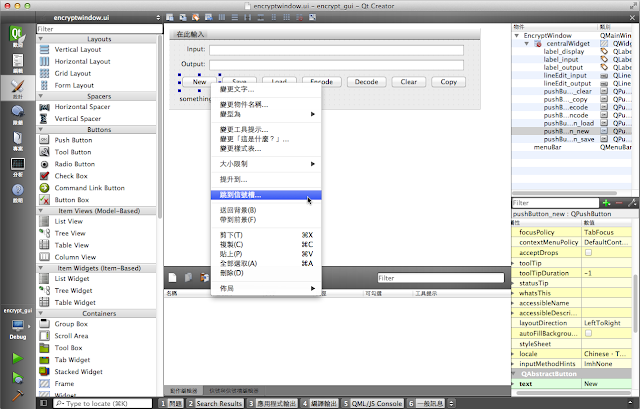Collapse the Containers category
The height and width of the screenshot is (409, 640).
point(40,313)
